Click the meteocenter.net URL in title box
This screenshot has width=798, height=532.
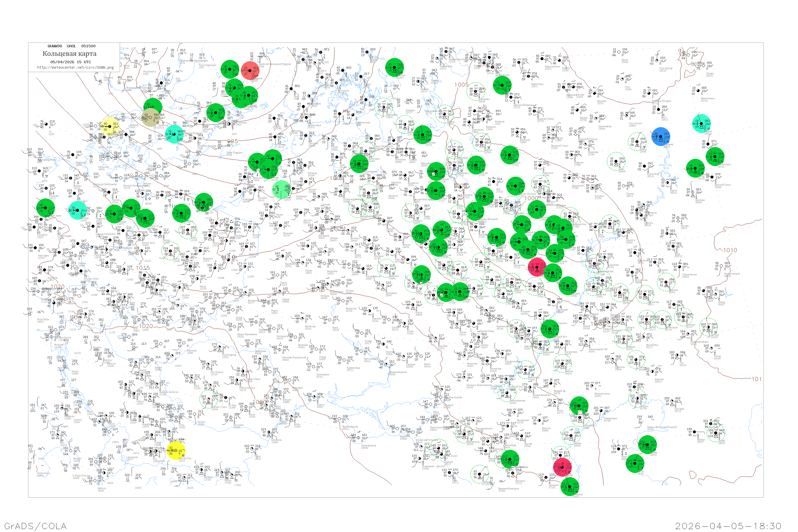(75, 68)
